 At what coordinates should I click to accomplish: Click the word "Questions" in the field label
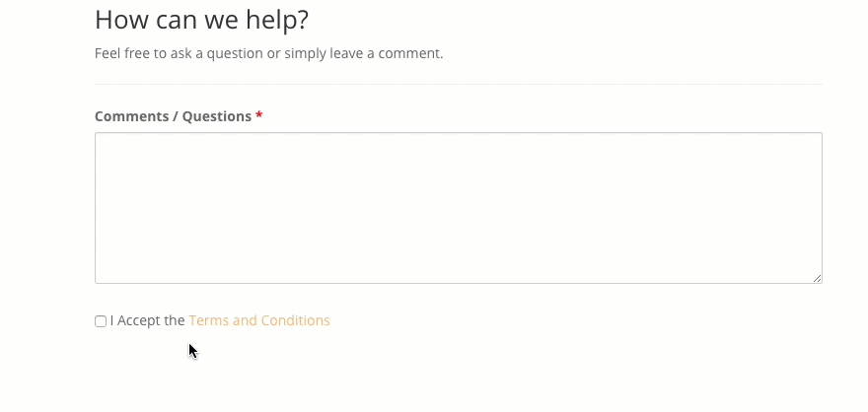click(217, 116)
